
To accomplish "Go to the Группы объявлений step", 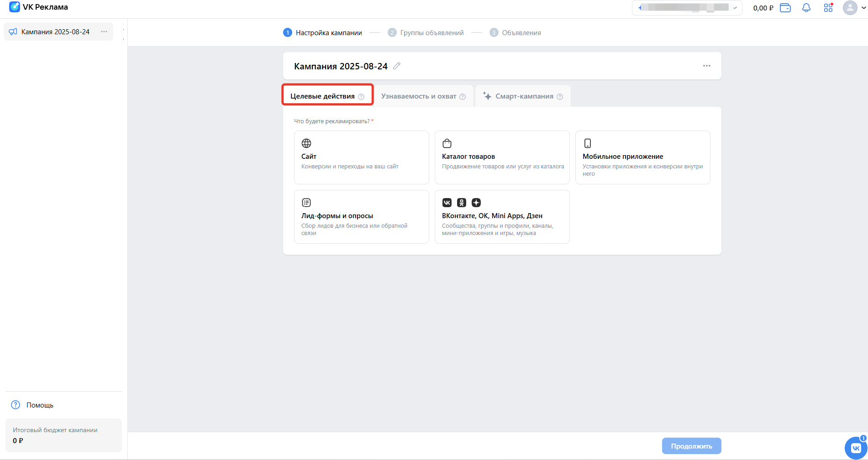I will pyautogui.click(x=431, y=33).
